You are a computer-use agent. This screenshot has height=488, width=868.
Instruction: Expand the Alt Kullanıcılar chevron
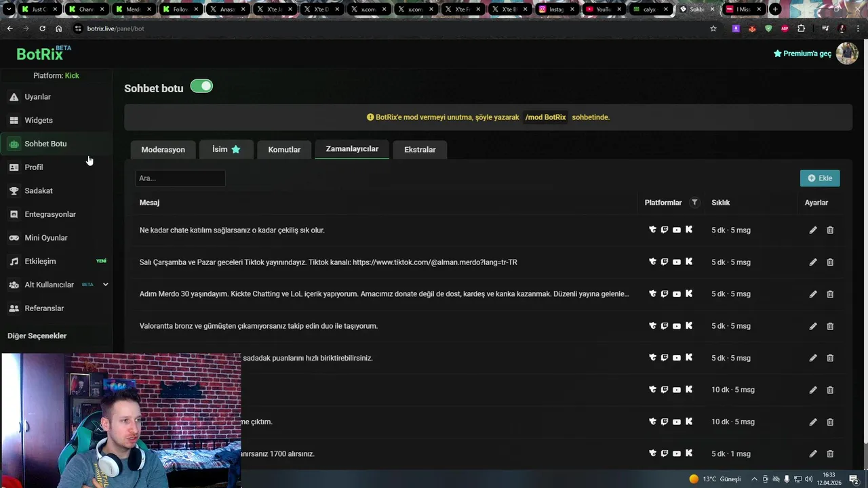105,285
